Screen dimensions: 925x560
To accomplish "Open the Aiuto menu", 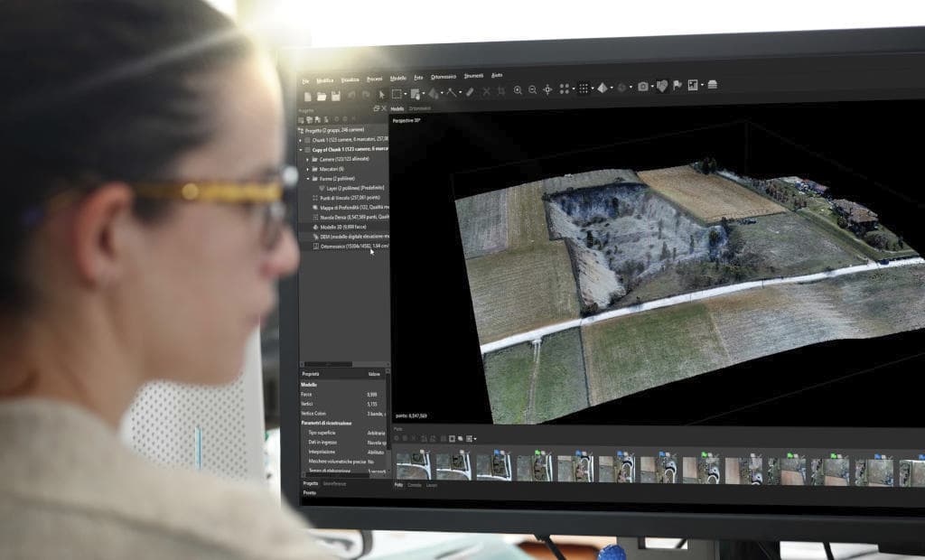I will coord(498,76).
